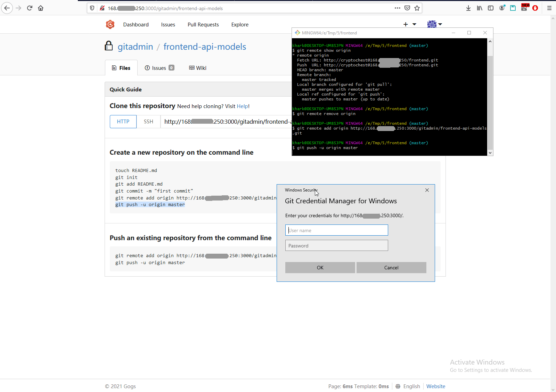Screen dimensions: 556x392
Task: Focus the Password field
Action: (336, 245)
